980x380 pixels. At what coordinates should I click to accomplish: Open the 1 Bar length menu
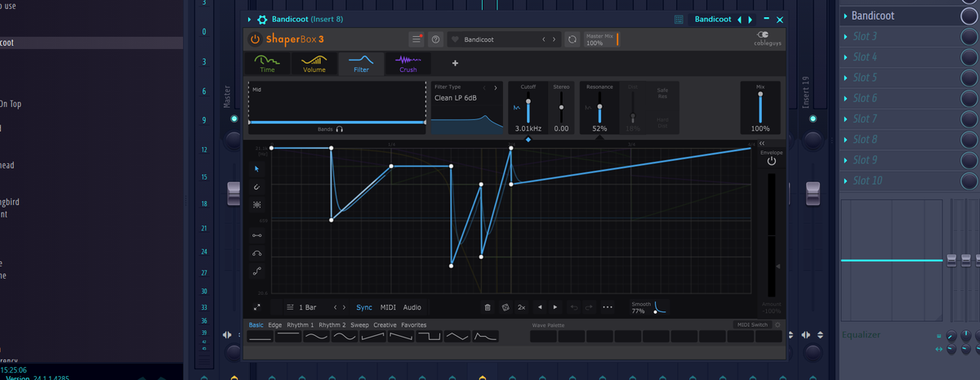pyautogui.click(x=302, y=307)
